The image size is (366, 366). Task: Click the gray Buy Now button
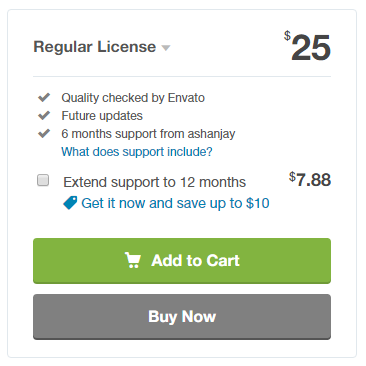182,317
